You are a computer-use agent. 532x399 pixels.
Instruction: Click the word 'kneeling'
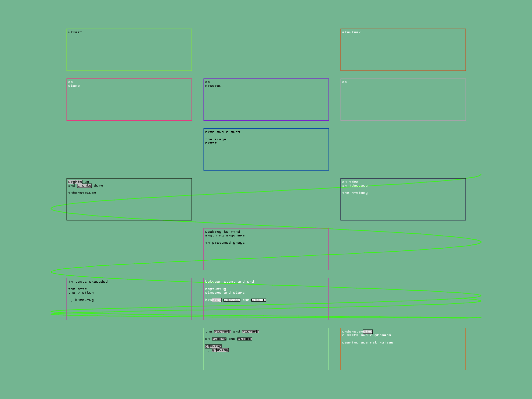pos(84,300)
